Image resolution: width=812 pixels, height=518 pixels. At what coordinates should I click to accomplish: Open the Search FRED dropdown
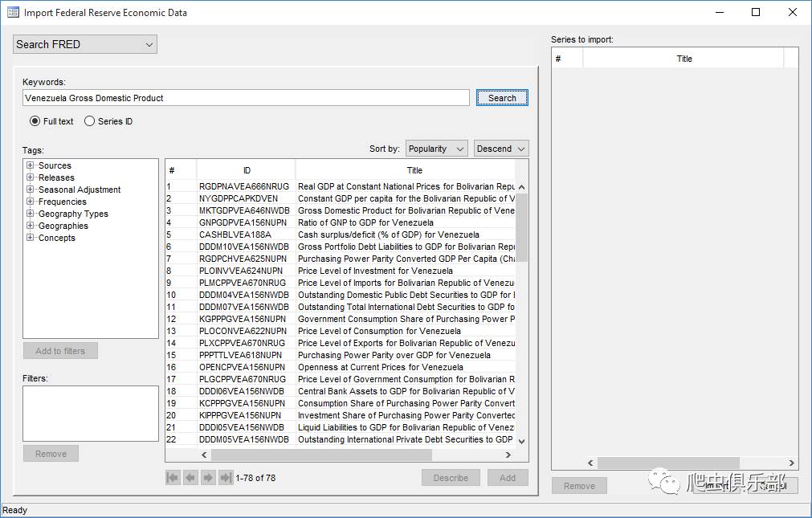pyautogui.click(x=85, y=44)
